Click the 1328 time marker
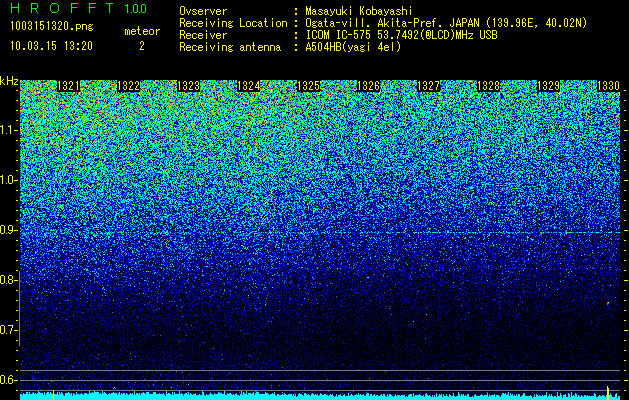Screen dimensions: 629x400 [489, 86]
